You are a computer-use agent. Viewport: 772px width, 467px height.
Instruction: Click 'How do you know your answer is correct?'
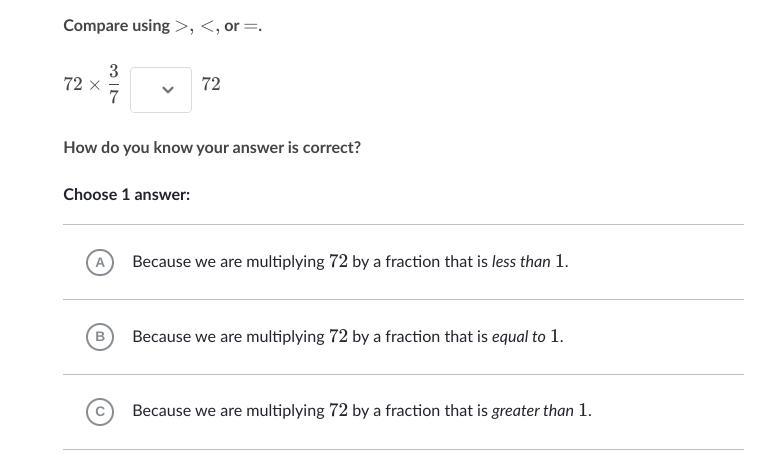tap(212, 148)
